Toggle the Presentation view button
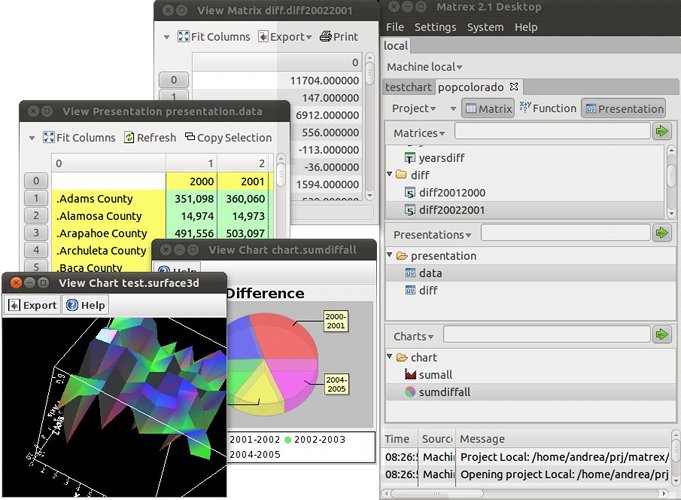681x500 pixels. coord(623,108)
